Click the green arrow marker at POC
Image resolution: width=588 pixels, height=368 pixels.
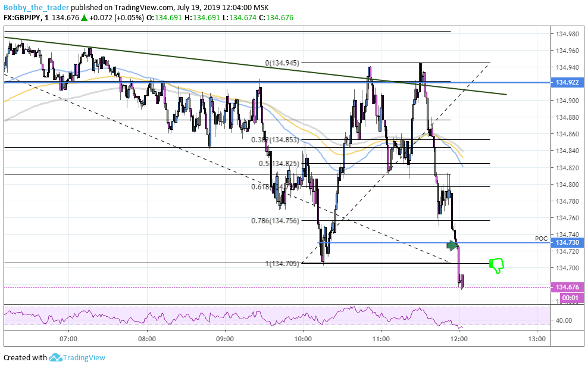click(x=452, y=246)
